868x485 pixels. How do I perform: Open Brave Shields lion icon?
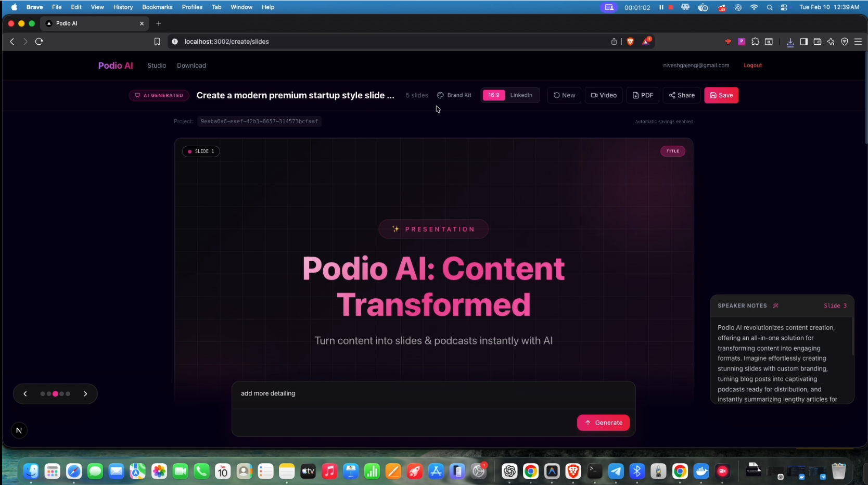pyautogui.click(x=630, y=42)
